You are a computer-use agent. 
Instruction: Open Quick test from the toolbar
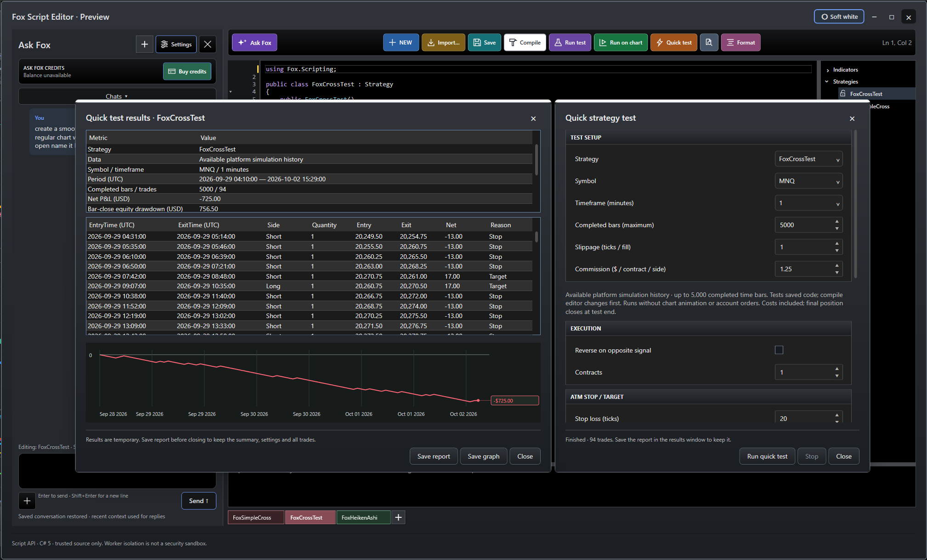click(674, 43)
